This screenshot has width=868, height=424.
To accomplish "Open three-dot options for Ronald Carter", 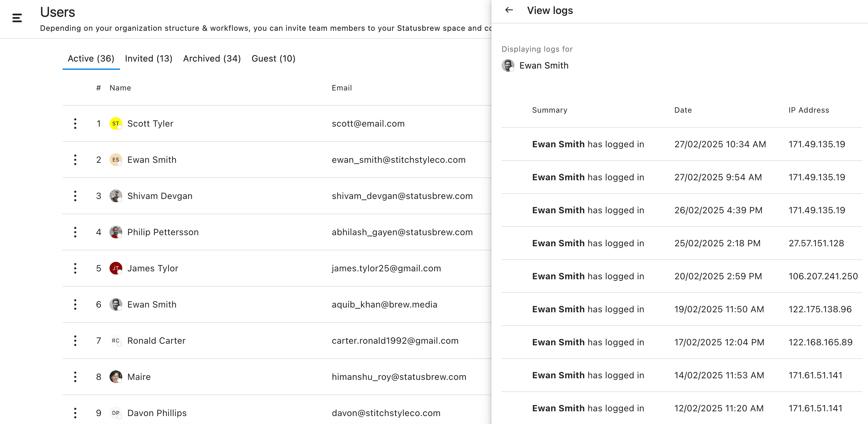I will [75, 341].
